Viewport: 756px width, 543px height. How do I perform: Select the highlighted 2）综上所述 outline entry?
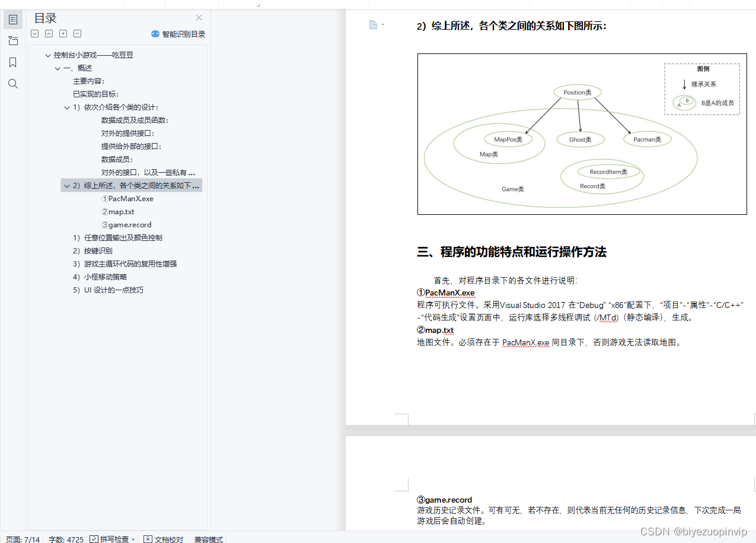[132, 186]
